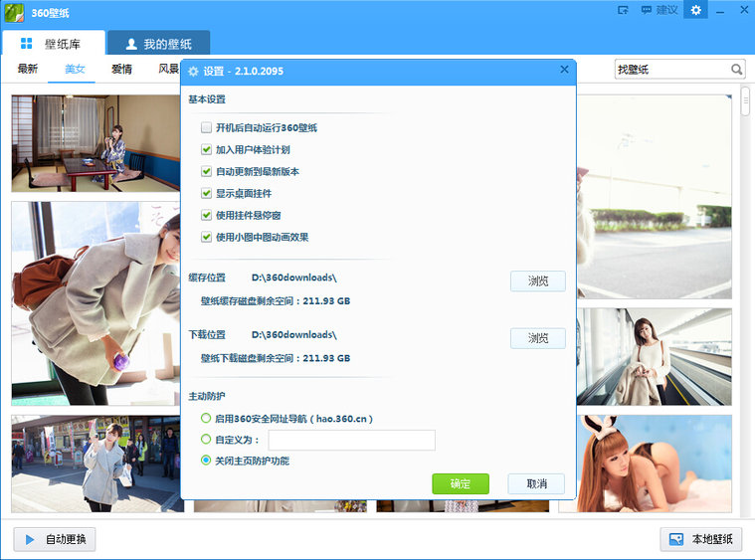Click the search magnifier icon in 找壁纸
This screenshot has width=755, height=560.
[x=736, y=70]
